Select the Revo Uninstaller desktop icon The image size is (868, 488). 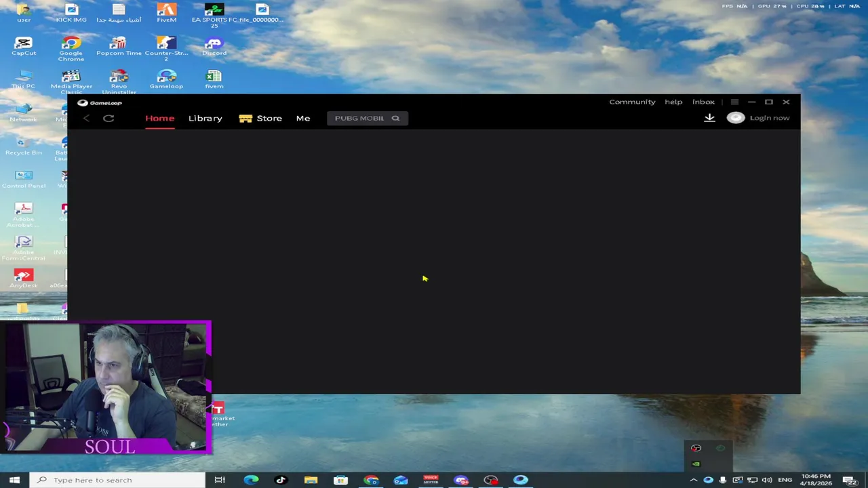119,81
